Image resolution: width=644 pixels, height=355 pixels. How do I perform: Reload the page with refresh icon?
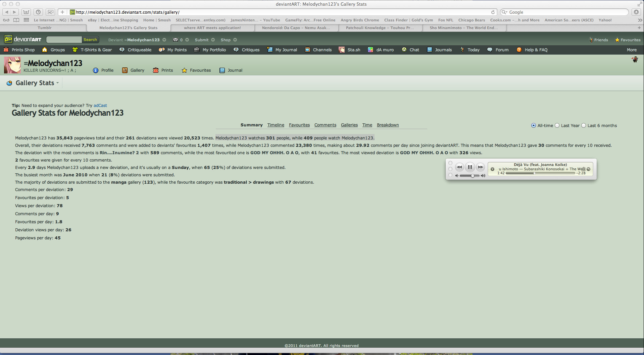point(493,12)
